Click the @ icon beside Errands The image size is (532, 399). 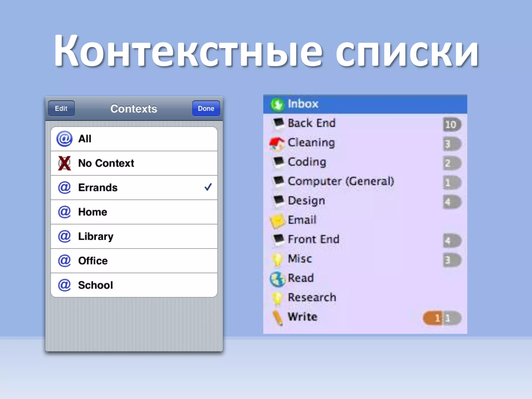pyautogui.click(x=64, y=187)
